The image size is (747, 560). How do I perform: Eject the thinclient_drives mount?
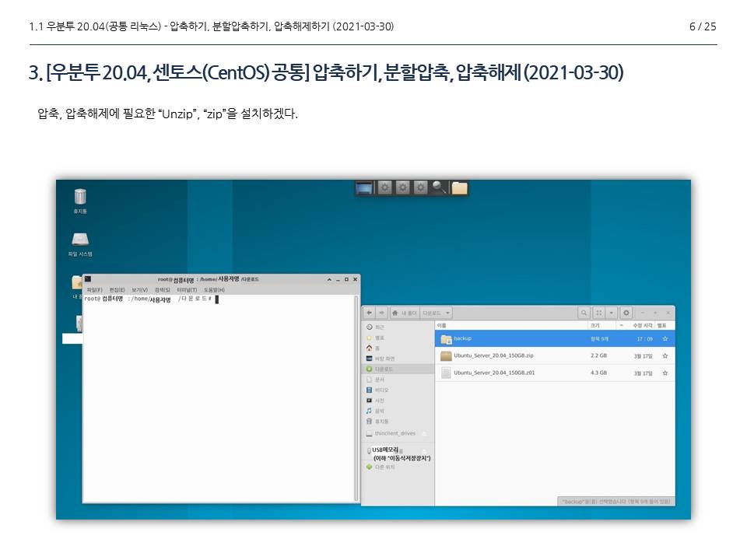pyautogui.click(x=425, y=433)
